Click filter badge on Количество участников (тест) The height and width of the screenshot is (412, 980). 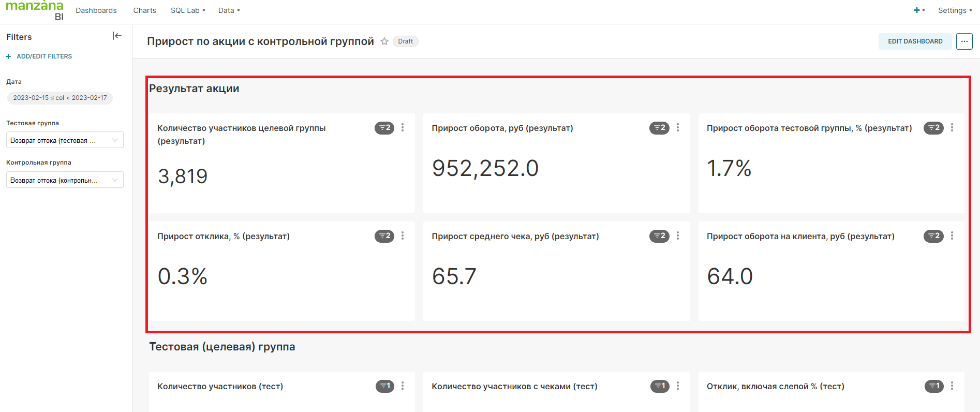coord(384,386)
